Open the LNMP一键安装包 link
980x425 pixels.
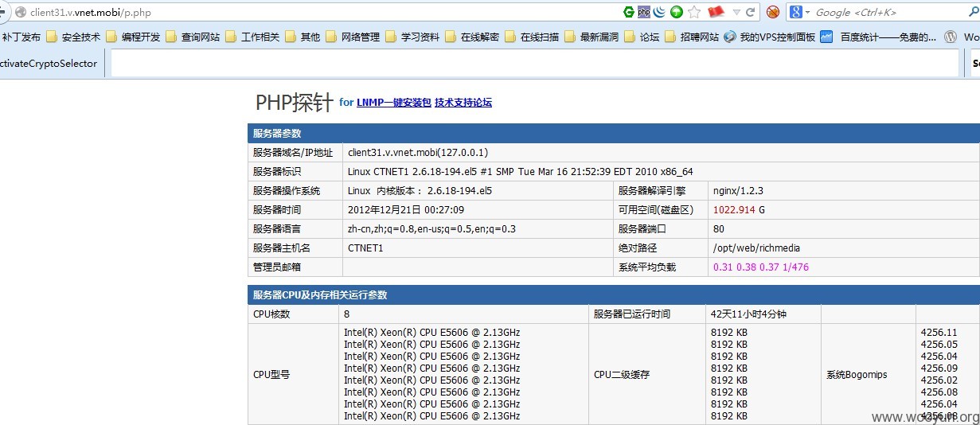394,103
